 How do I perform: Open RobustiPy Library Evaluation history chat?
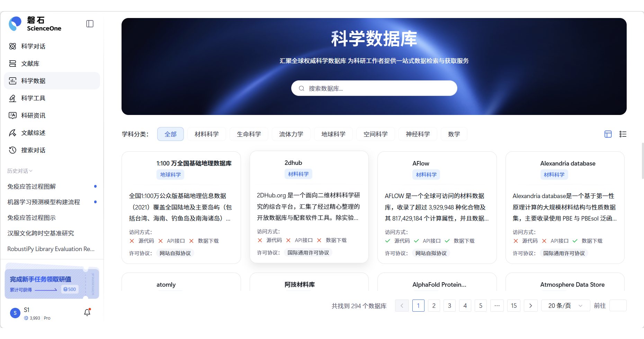click(x=52, y=249)
